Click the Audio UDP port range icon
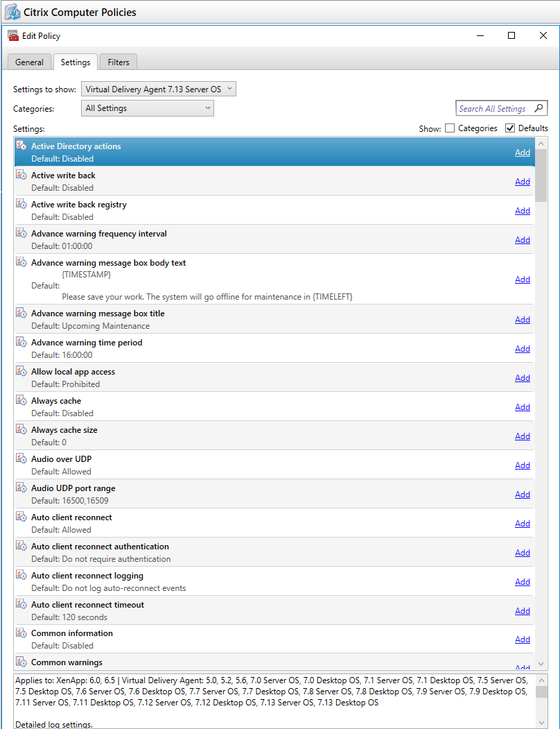This screenshot has width=560, height=729. (x=21, y=488)
